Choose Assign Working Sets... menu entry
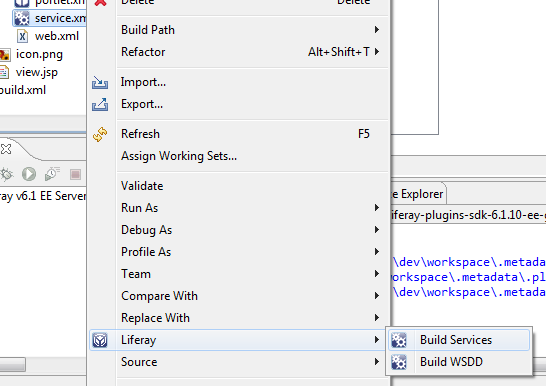 point(239,156)
